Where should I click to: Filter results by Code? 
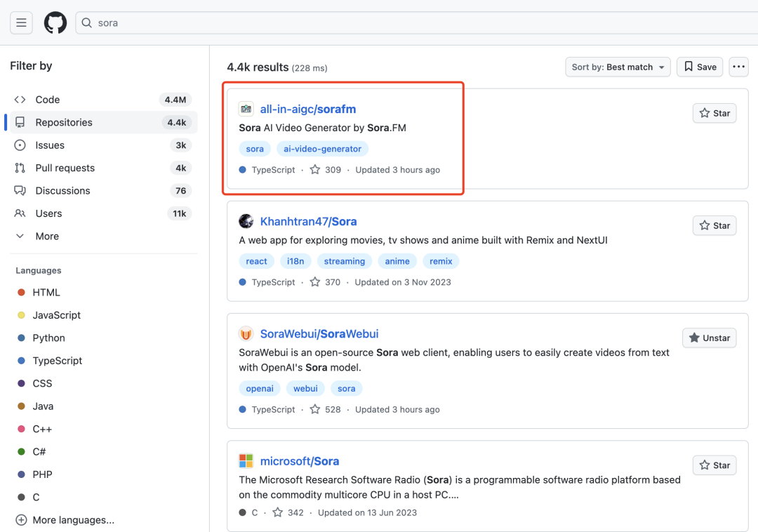(x=103, y=100)
